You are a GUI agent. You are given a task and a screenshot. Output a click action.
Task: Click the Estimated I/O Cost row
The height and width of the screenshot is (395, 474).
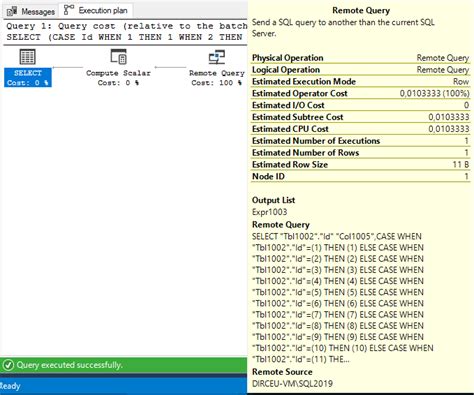[x=361, y=105]
